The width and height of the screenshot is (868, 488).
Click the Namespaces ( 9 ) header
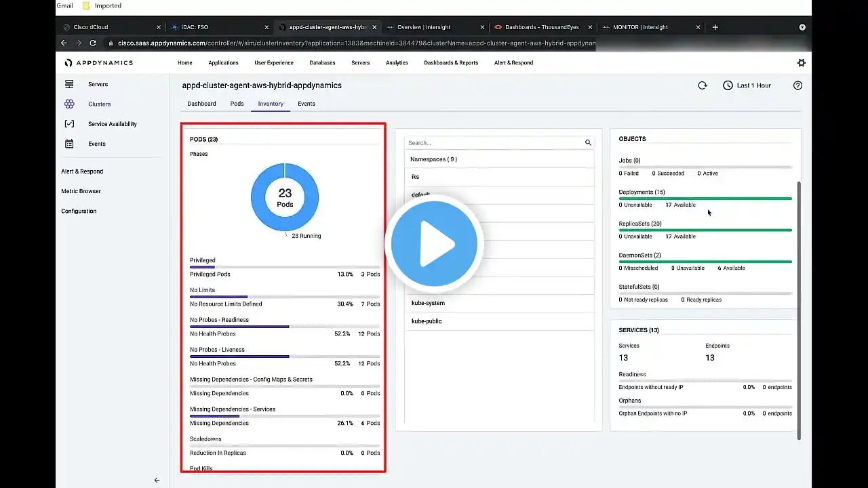(433, 159)
